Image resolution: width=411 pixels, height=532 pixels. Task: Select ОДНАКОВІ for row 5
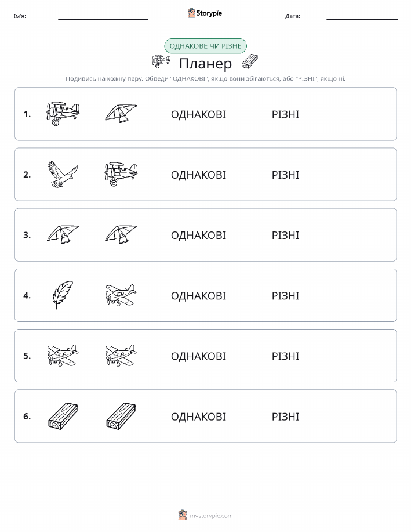pyautogui.click(x=198, y=356)
